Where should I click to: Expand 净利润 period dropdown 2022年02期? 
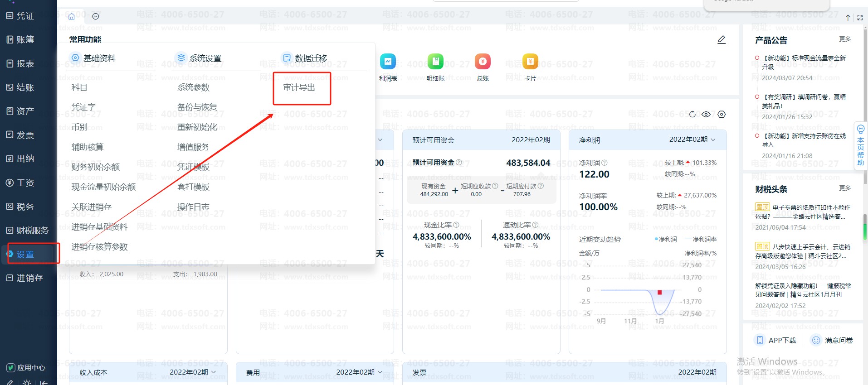(x=692, y=140)
